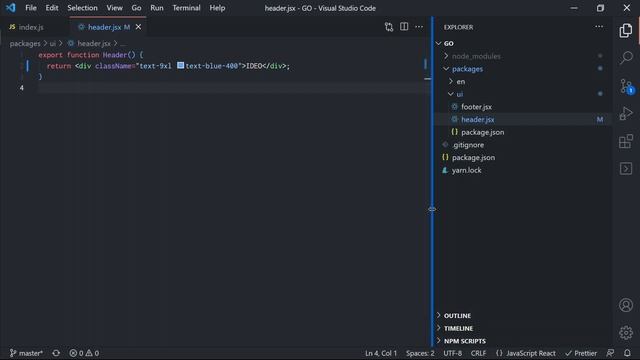Close the header.jsx tab
The height and width of the screenshot is (360, 640).
pyautogui.click(x=138, y=27)
